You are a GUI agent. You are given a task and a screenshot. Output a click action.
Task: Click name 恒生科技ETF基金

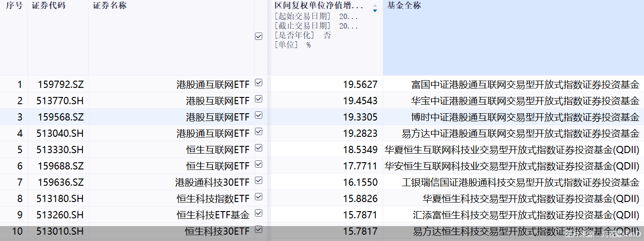pos(213,215)
